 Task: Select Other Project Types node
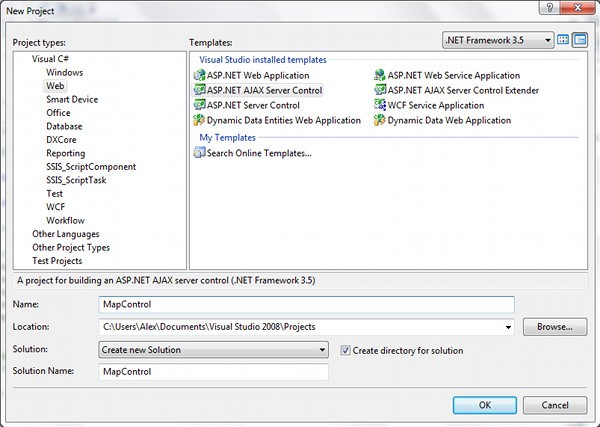pos(71,248)
